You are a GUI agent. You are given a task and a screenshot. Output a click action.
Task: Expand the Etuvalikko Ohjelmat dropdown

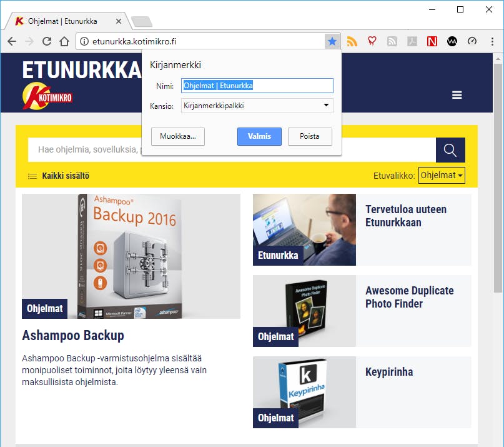click(442, 176)
